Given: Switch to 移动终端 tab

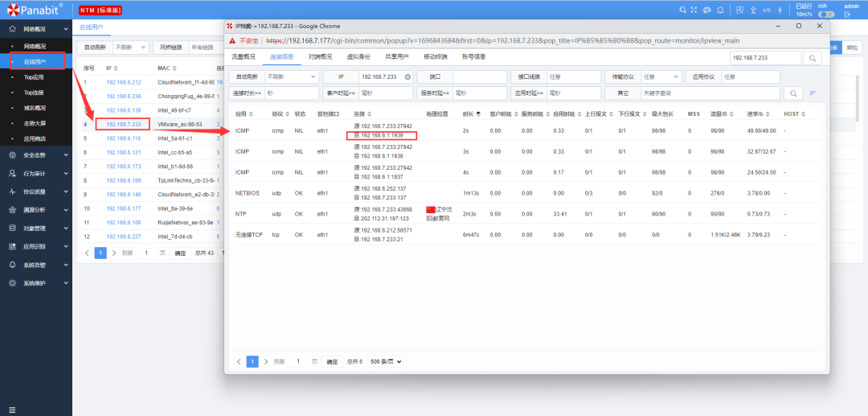Looking at the screenshot, I should point(435,57).
